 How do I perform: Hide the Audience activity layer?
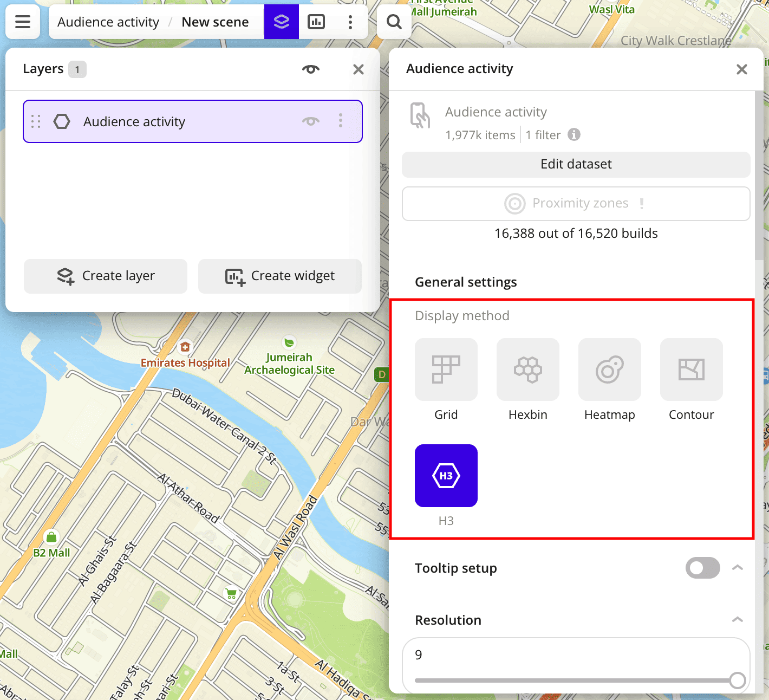(x=311, y=121)
